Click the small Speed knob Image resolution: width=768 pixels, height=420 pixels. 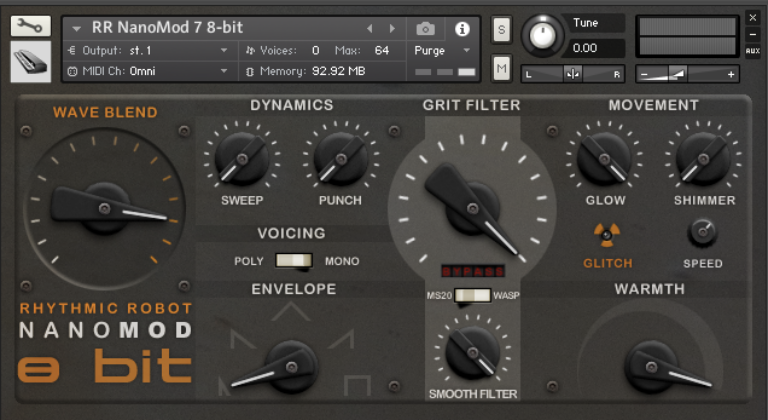[x=703, y=232]
